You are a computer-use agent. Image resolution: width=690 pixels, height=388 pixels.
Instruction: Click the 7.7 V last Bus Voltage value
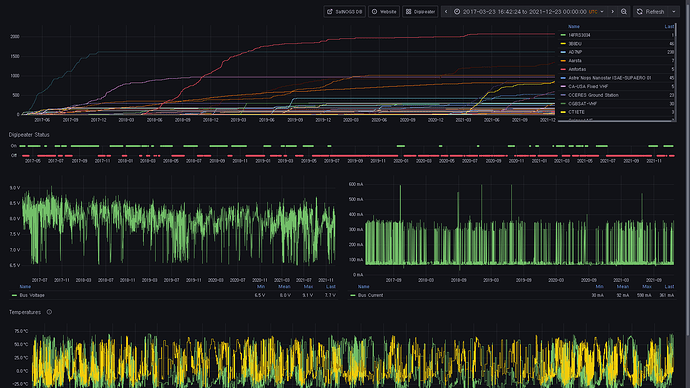click(330, 295)
